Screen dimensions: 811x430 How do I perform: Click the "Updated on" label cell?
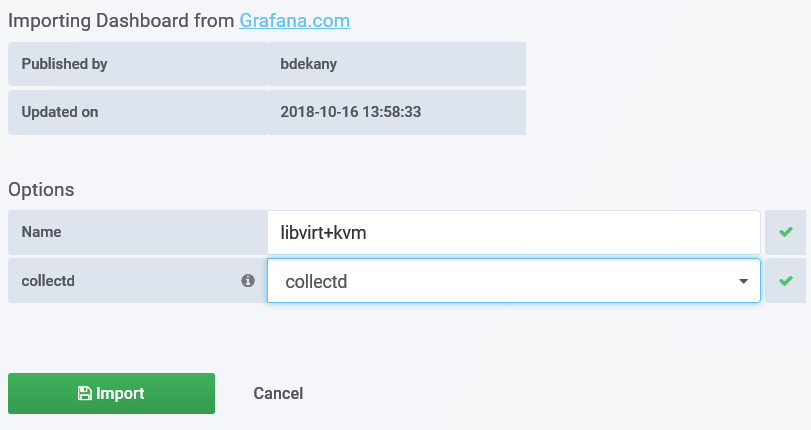(x=60, y=112)
